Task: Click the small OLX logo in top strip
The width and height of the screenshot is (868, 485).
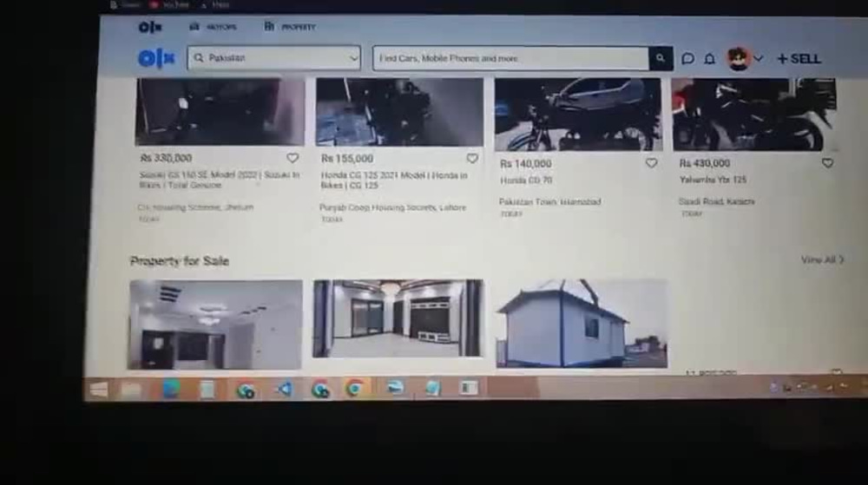Action: coord(149,27)
